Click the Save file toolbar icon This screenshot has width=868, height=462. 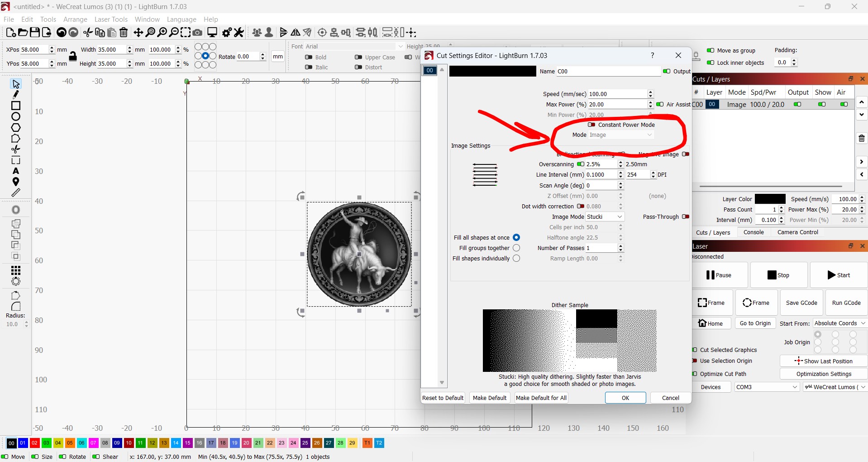(34, 33)
